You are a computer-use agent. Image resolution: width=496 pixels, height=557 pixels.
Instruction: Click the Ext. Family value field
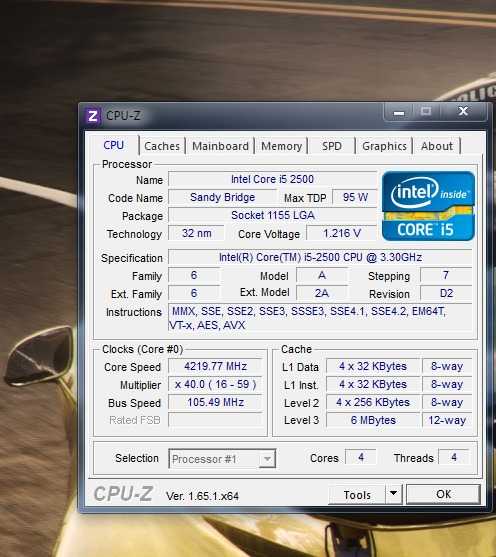pyautogui.click(x=194, y=293)
